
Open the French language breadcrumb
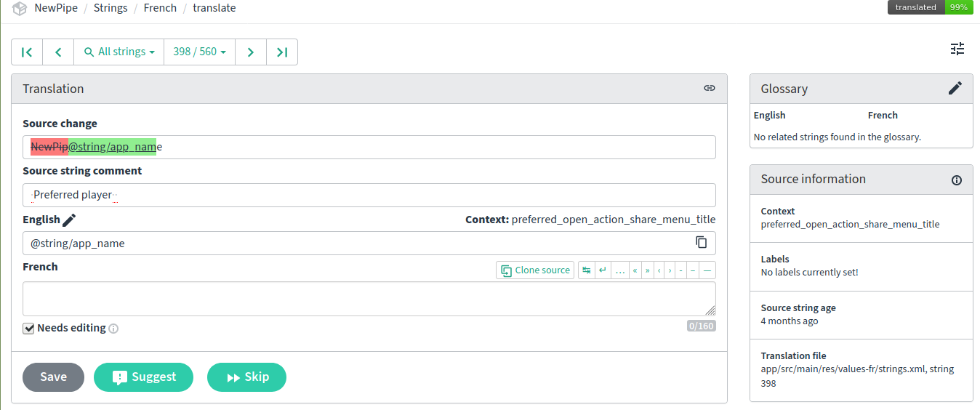[160, 8]
